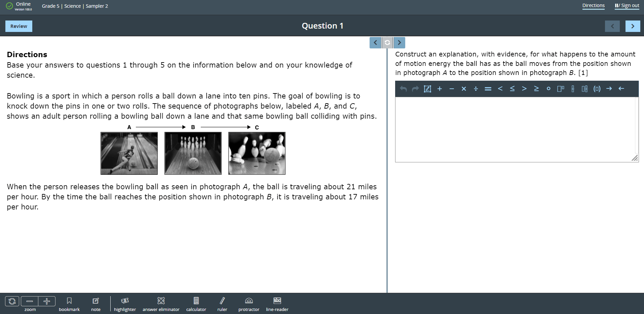Insert an exponent template
Image resolution: width=644 pixels, height=314 pixels.
tap(561, 89)
